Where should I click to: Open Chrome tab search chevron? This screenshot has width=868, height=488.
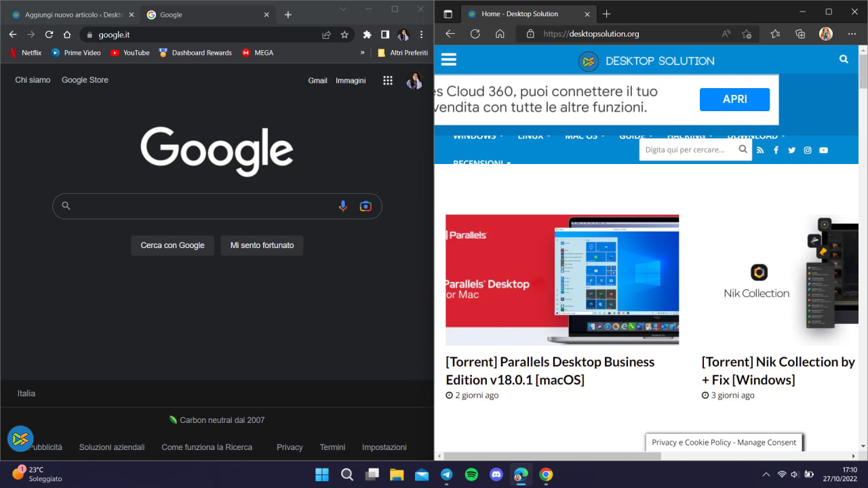click(x=343, y=9)
